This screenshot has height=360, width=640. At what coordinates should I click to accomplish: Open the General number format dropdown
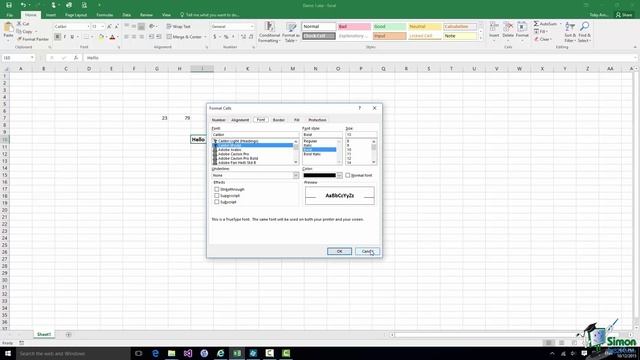pyautogui.click(x=251, y=26)
